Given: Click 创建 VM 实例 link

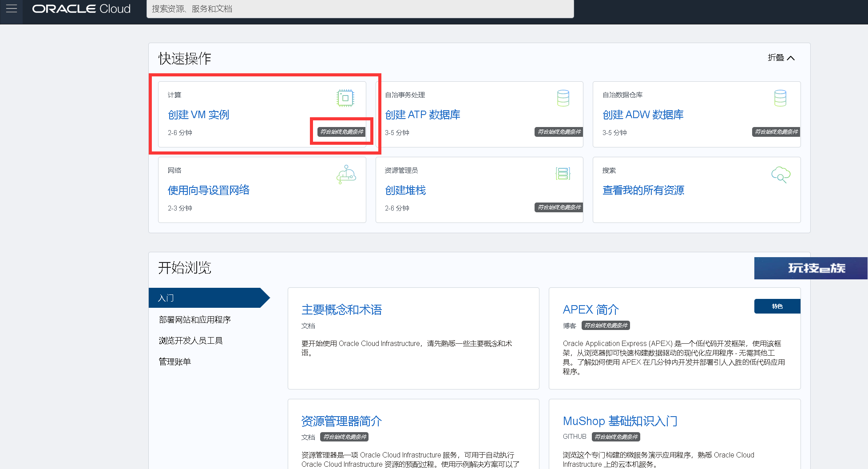Looking at the screenshot, I should point(198,115).
